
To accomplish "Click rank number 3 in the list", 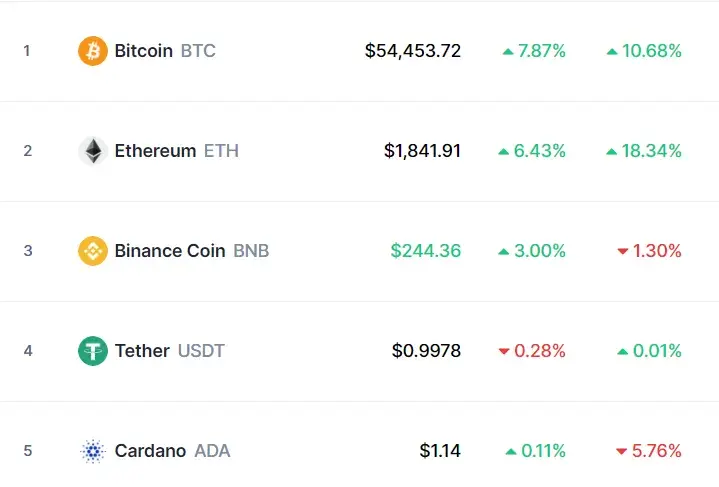I will coord(28,251).
